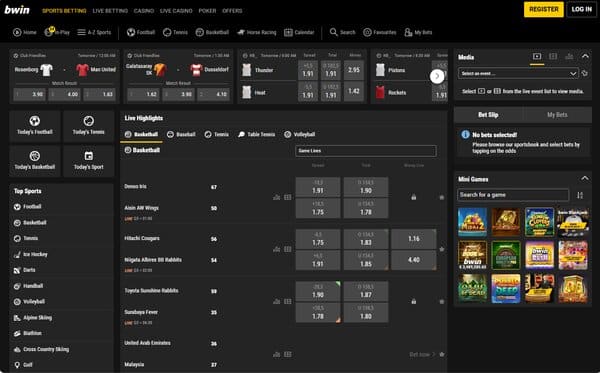Toggle Mini Games sort order icon

pyautogui.click(x=580, y=195)
